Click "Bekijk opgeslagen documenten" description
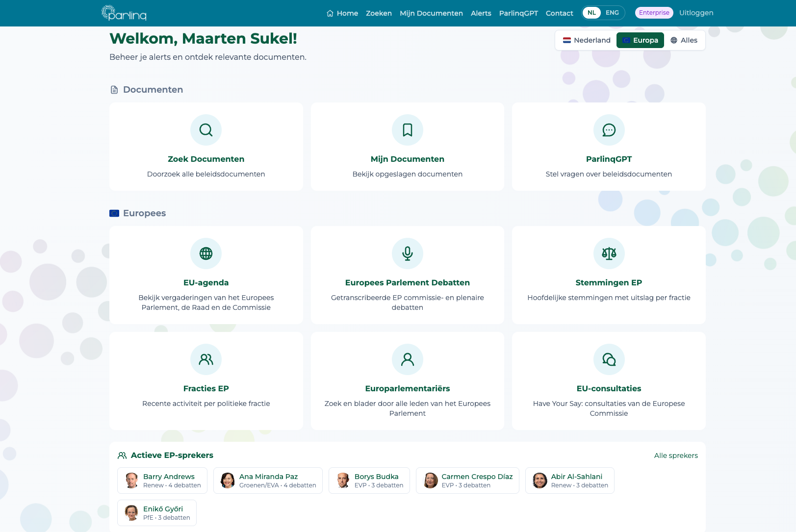 point(408,174)
